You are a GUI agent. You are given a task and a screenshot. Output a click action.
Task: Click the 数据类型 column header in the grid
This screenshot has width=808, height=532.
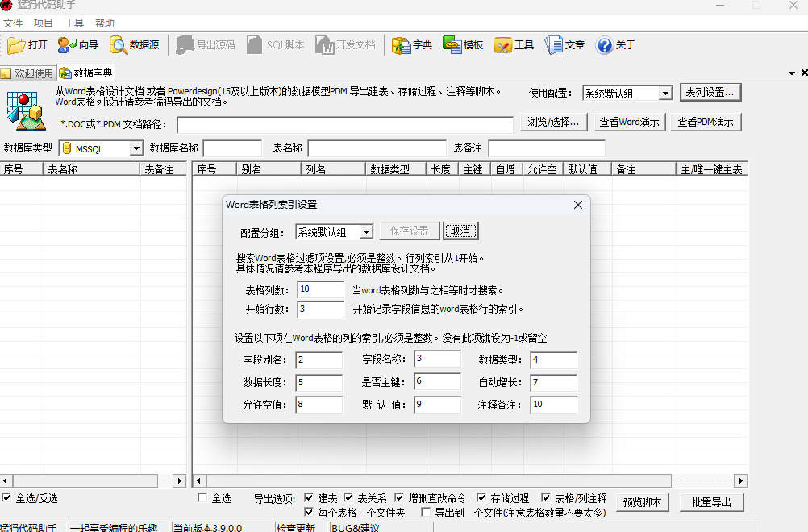(396, 169)
